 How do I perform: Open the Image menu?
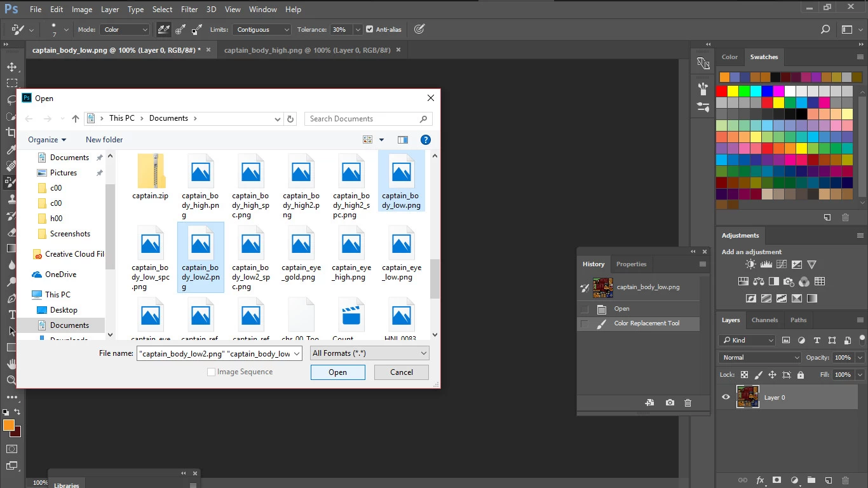[82, 10]
